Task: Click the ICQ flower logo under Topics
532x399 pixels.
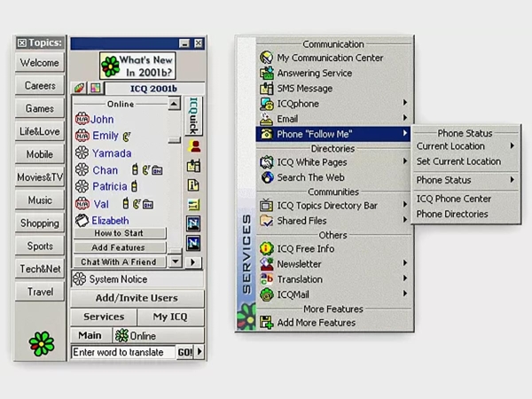Action: [x=40, y=342]
